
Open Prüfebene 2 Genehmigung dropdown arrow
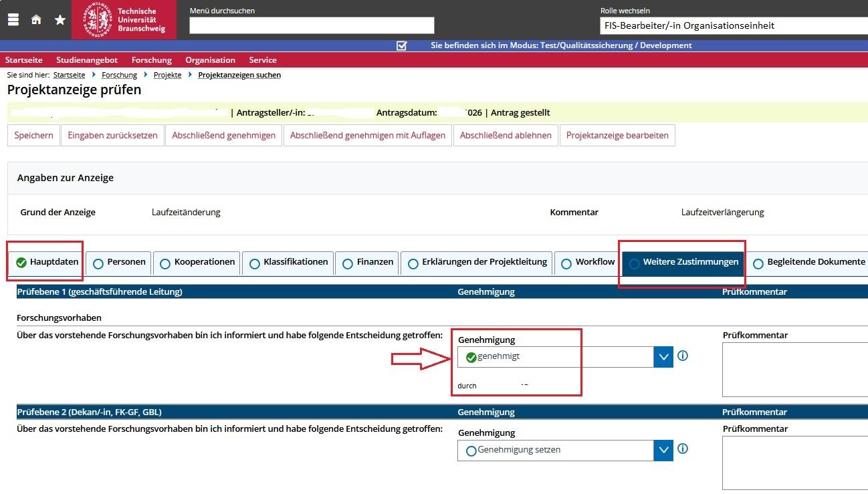663,451
